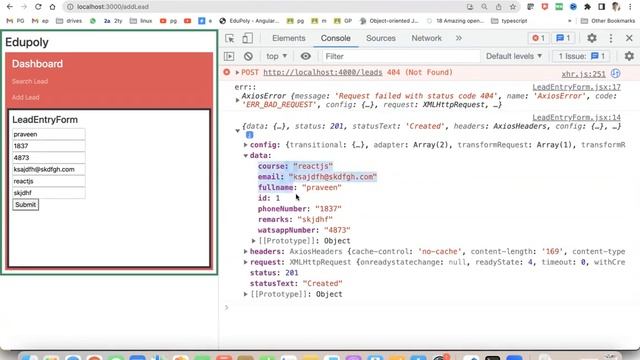Show more DevTools tabs with the double chevron
The width and height of the screenshot is (640, 360).
point(459,38)
